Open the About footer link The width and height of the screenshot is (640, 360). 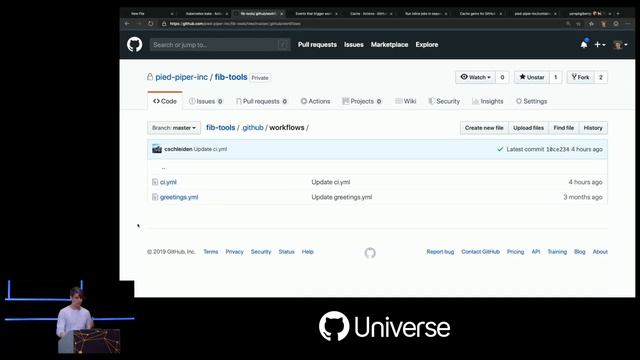[x=600, y=252]
